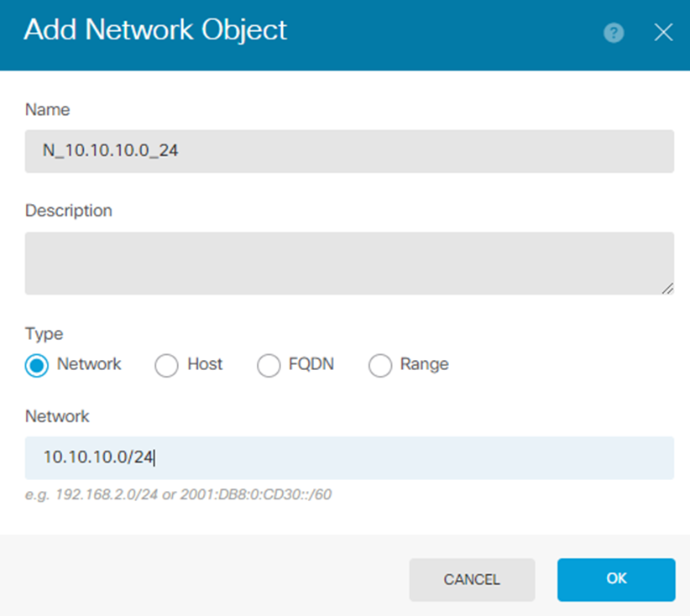Close the Add Network Object dialog

tap(663, 33)
